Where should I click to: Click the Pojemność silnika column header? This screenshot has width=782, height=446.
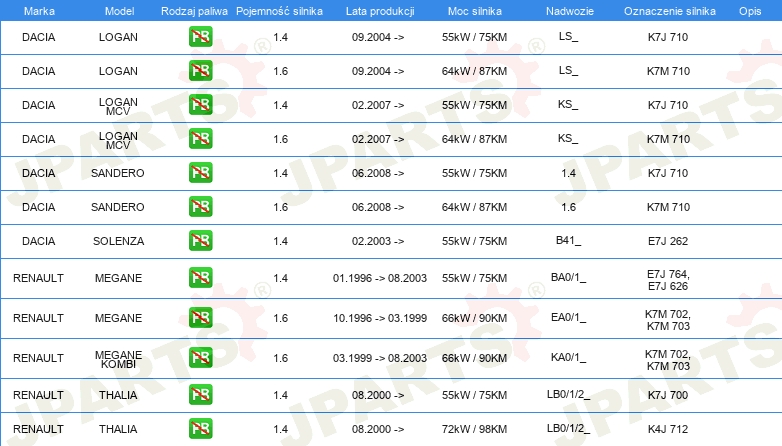(279, 11)
